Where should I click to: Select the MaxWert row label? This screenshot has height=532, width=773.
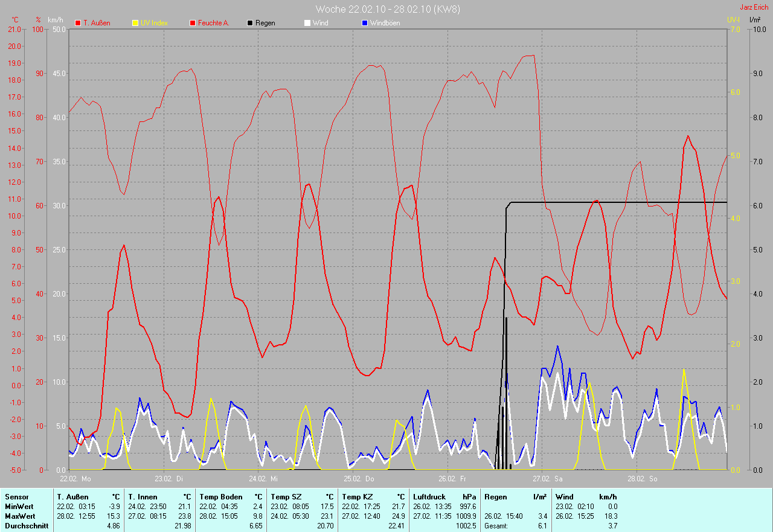click(19, 516)
